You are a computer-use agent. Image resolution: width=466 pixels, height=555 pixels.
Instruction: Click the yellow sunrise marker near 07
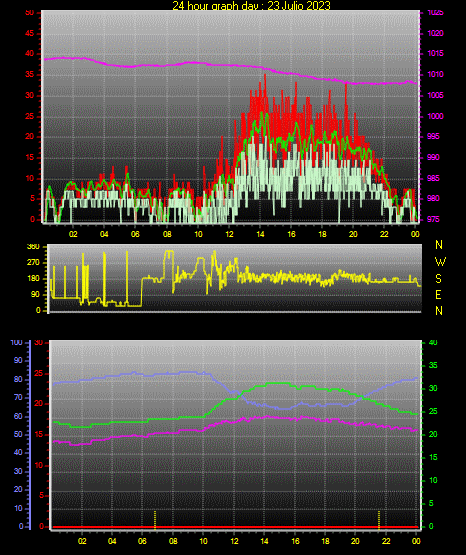pyautogui.click(x=155, y=520)
